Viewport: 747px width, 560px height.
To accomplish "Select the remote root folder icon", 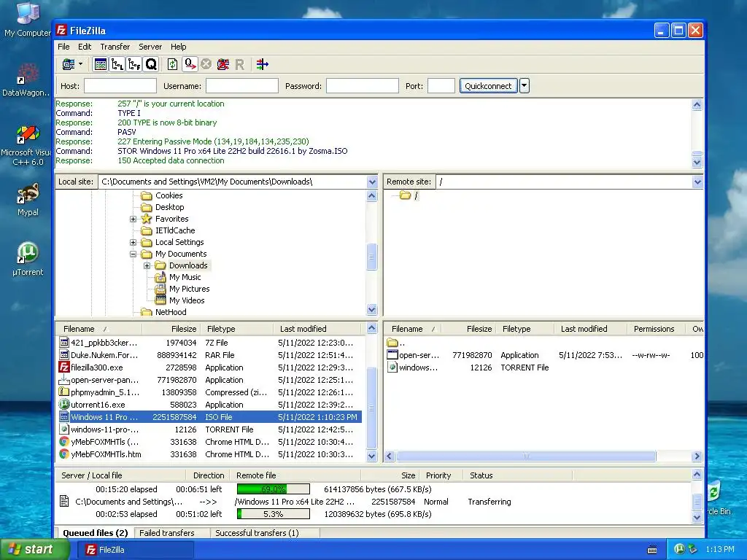I will [406, 195].
